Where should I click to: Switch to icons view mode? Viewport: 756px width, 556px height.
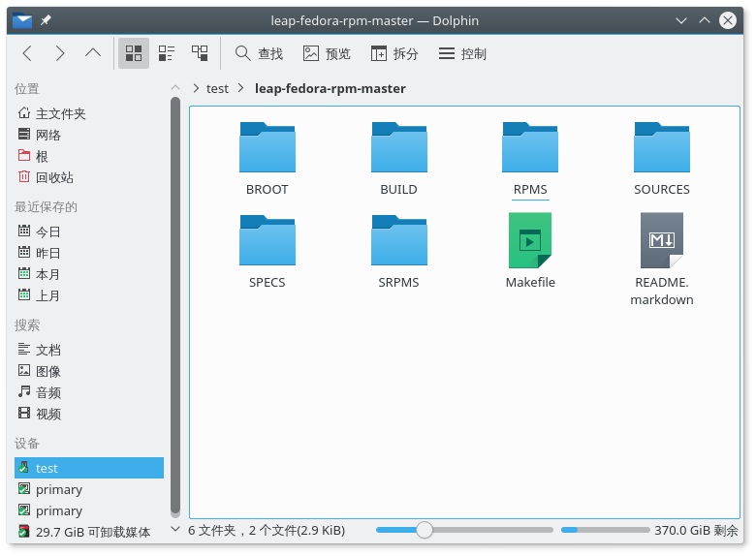pyautogui.click(x=134, y=53)
